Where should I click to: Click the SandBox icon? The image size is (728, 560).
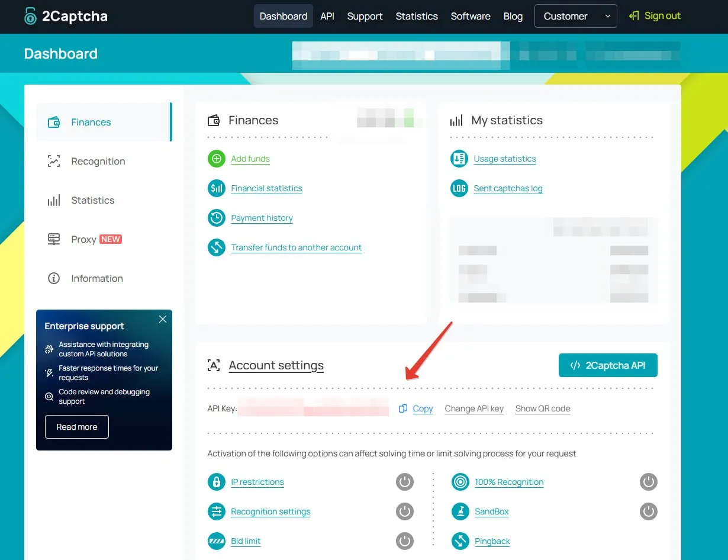click(x=460, y=511)
